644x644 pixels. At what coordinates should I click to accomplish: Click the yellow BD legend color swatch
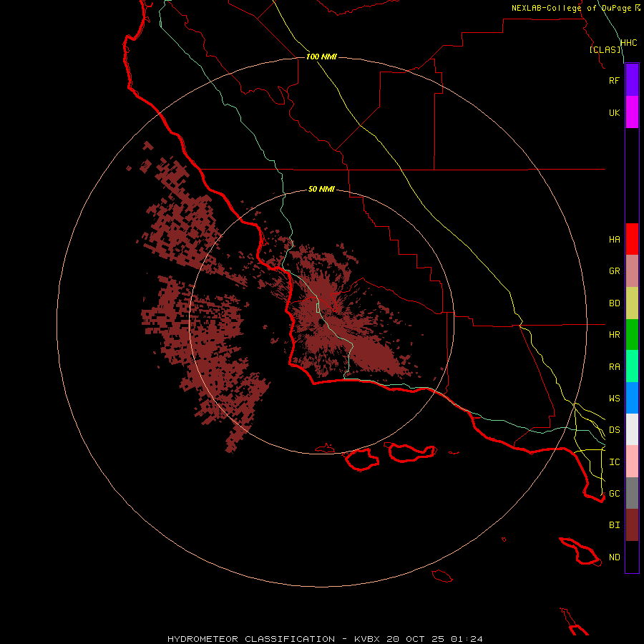[632, 303]
